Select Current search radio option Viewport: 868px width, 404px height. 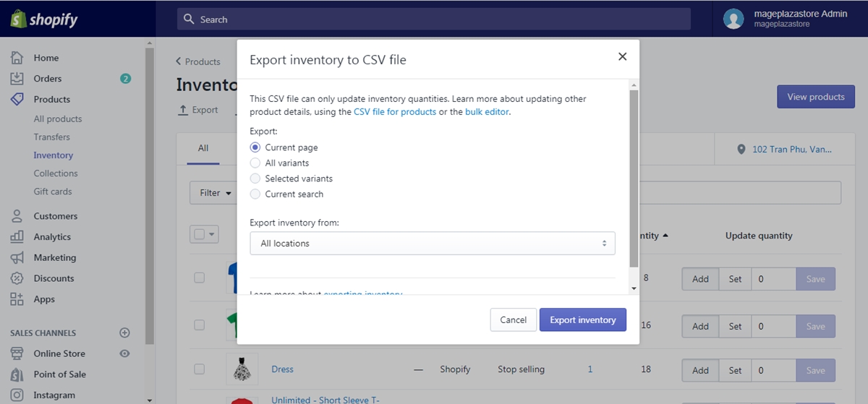pyautogui.click(x=255, y=194)
